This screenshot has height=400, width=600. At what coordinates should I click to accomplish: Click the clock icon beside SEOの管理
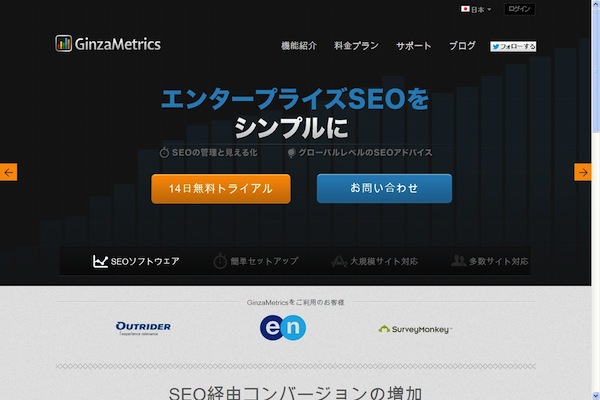point(164,152)
